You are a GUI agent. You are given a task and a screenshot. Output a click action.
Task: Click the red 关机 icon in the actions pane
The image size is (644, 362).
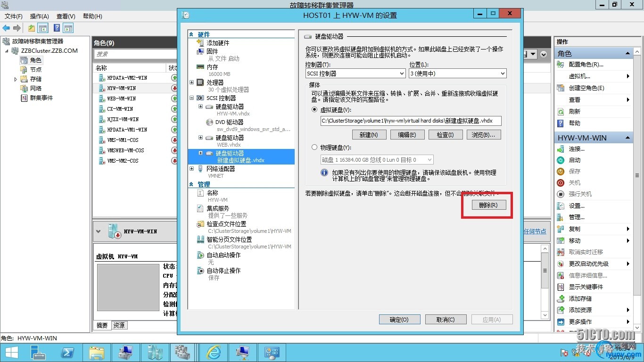pos(561,183)
